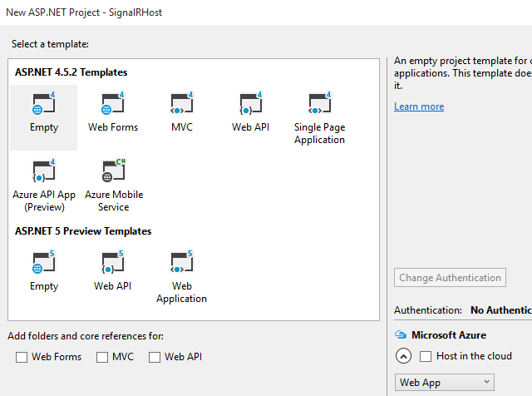Select the ASP.NET 5 Web Application icon
Viewport: 532px width, 396px height.
click(x=182, y=262)
